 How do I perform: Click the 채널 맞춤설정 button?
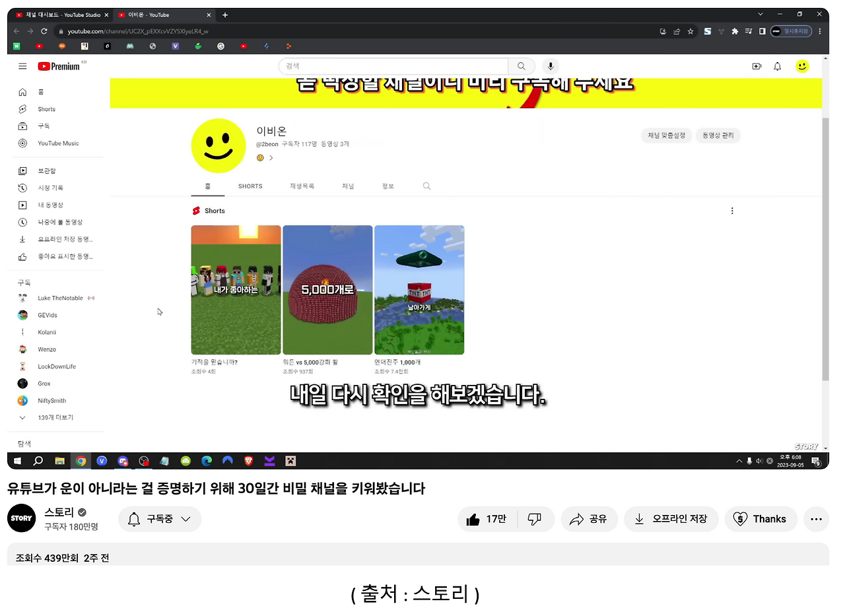666,135
